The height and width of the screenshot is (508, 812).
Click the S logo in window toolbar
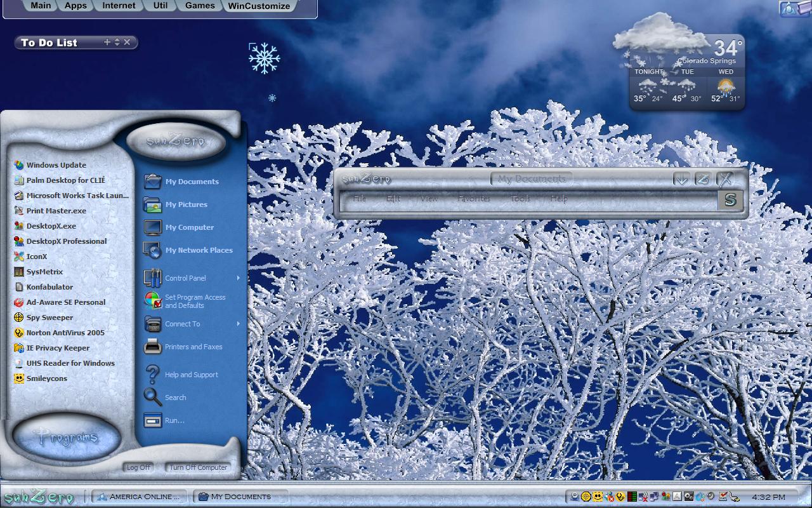click(730, 199)
